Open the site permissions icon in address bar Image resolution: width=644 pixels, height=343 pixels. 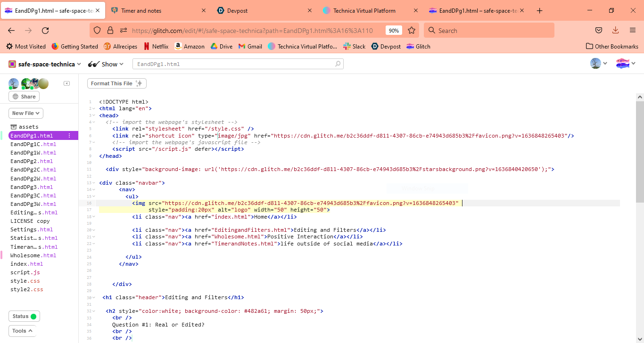124,30
